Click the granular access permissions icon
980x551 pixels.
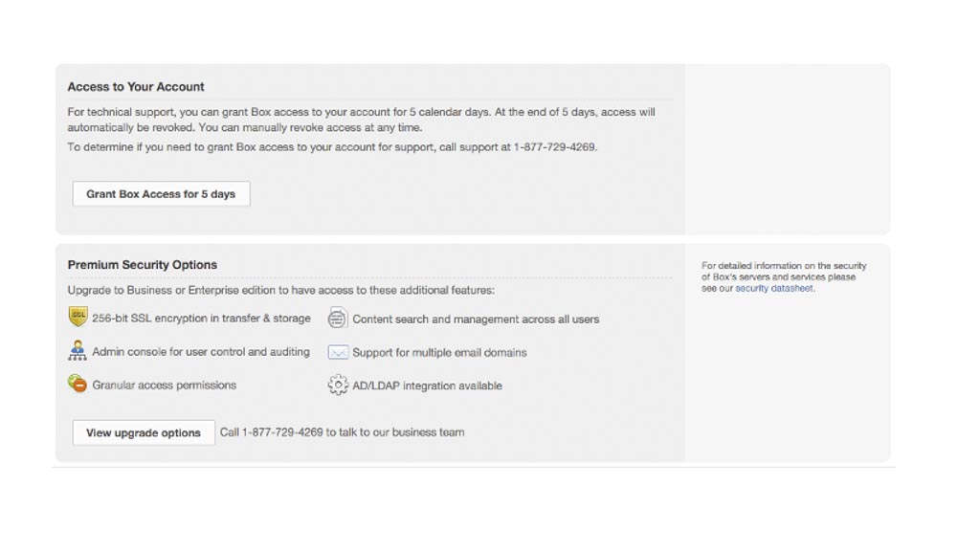tap(78, 385)
